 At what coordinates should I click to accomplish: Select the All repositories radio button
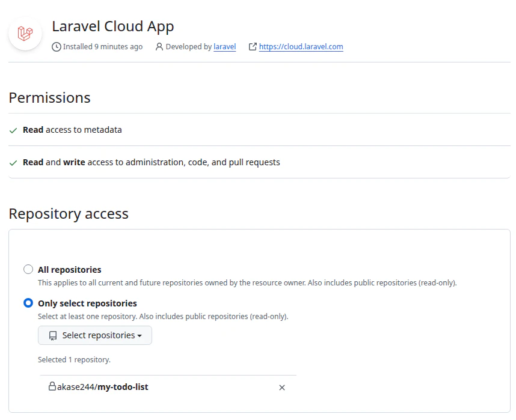[x=28, y=269]
